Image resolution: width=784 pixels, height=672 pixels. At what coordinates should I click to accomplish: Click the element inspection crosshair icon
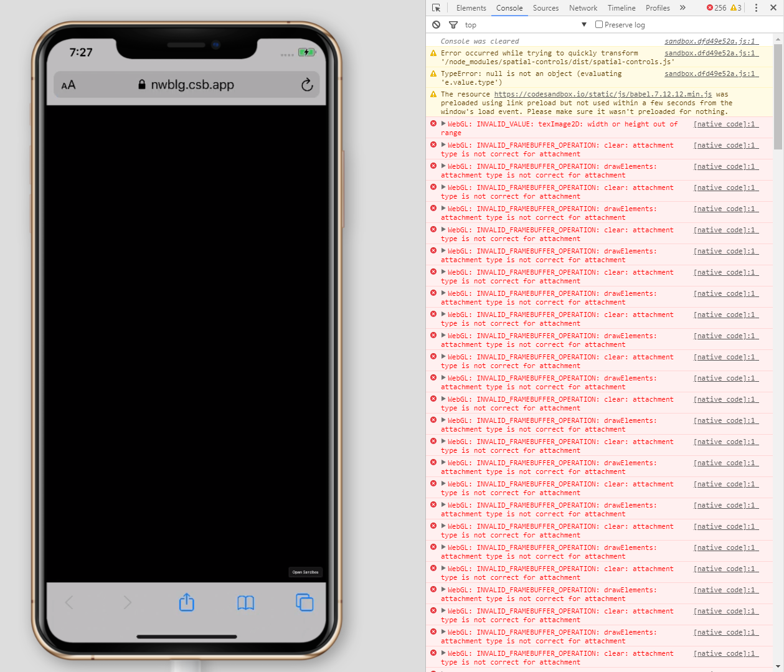[437, 7]
